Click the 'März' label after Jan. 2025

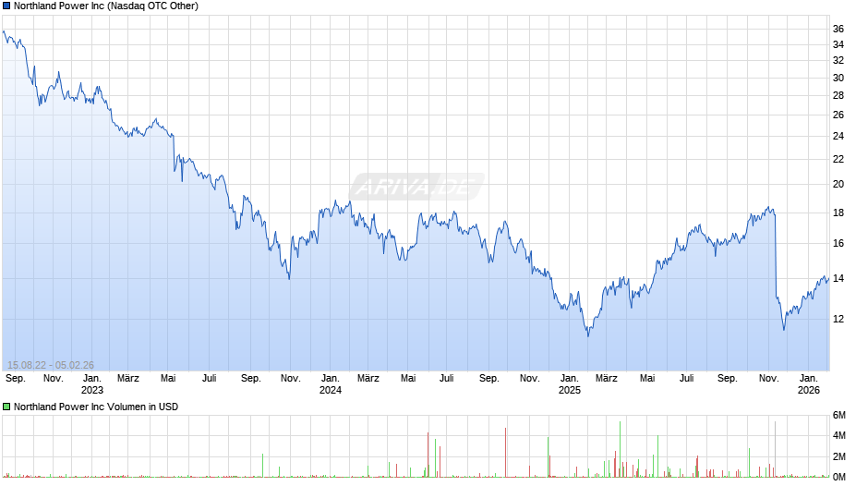coord(606,379)
